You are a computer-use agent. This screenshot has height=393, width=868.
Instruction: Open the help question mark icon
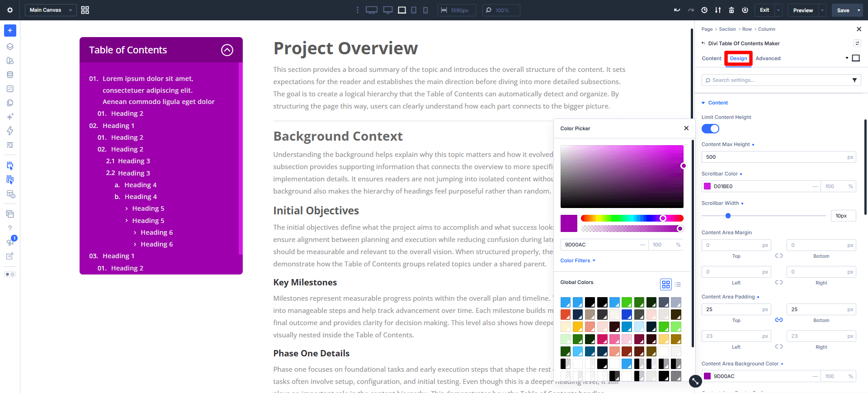click(x=10, y=228)
